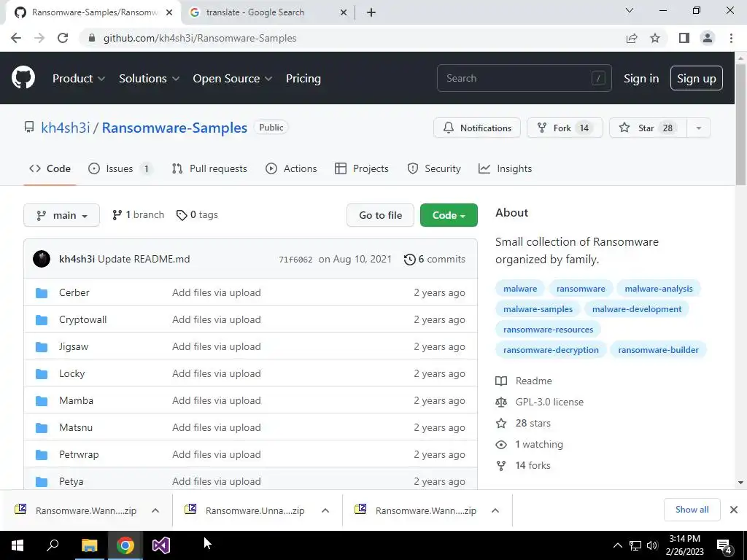Expand Open Source menu in header
This screenshot has width=747, height=560.
[233, 79]
